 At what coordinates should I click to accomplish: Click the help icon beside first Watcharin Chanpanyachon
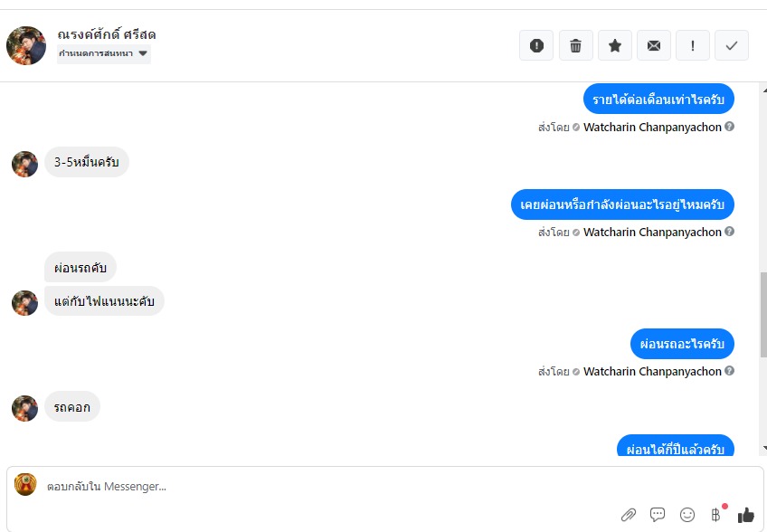tap(729, 127)
